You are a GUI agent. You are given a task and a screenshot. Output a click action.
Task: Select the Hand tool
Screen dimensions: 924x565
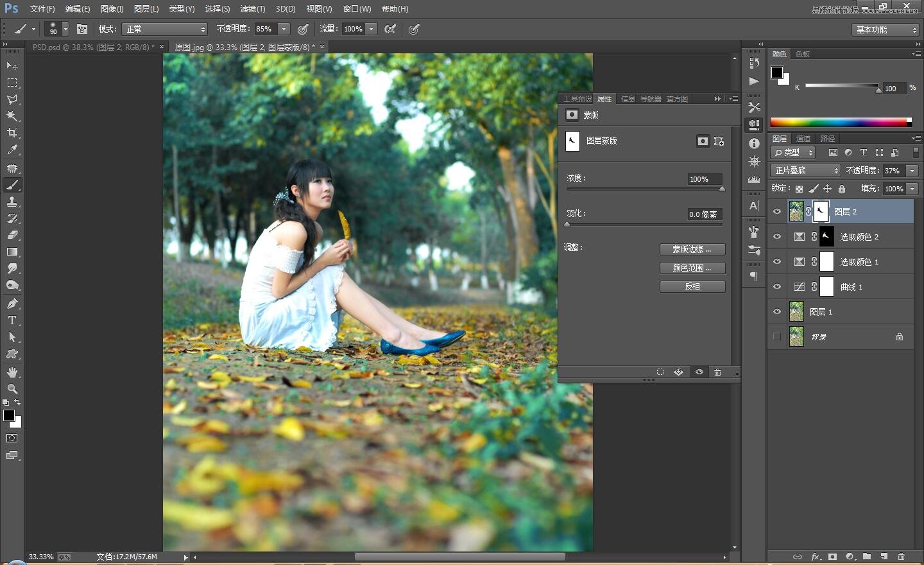[x=12, y=372]
